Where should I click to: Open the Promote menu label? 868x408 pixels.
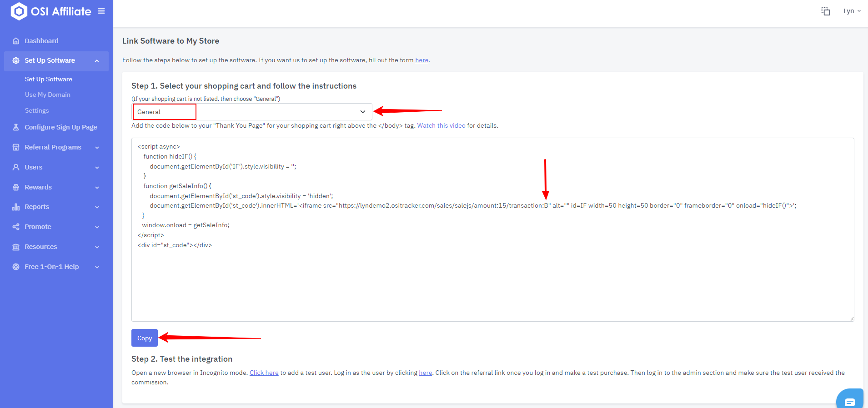click(38, 227)
